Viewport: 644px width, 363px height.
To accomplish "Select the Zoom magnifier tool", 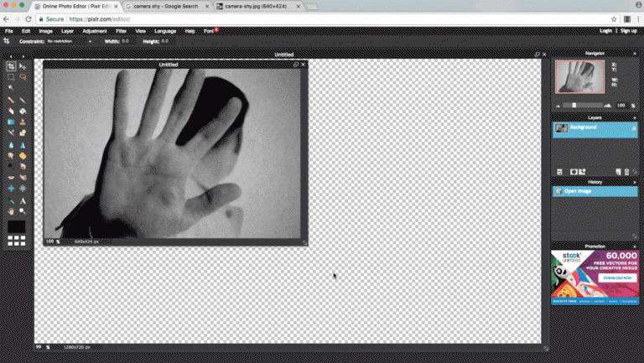I will [x=23, y=211].
